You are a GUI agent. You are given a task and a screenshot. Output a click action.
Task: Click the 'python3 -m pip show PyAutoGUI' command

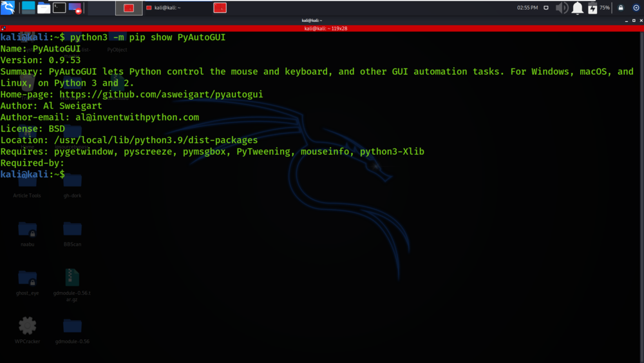[148, 37]
